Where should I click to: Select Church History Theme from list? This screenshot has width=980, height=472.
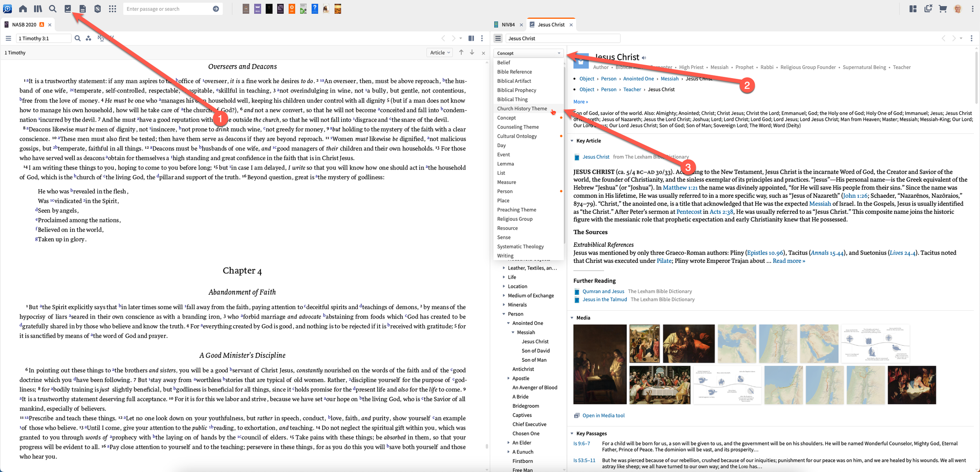[522, 109]
